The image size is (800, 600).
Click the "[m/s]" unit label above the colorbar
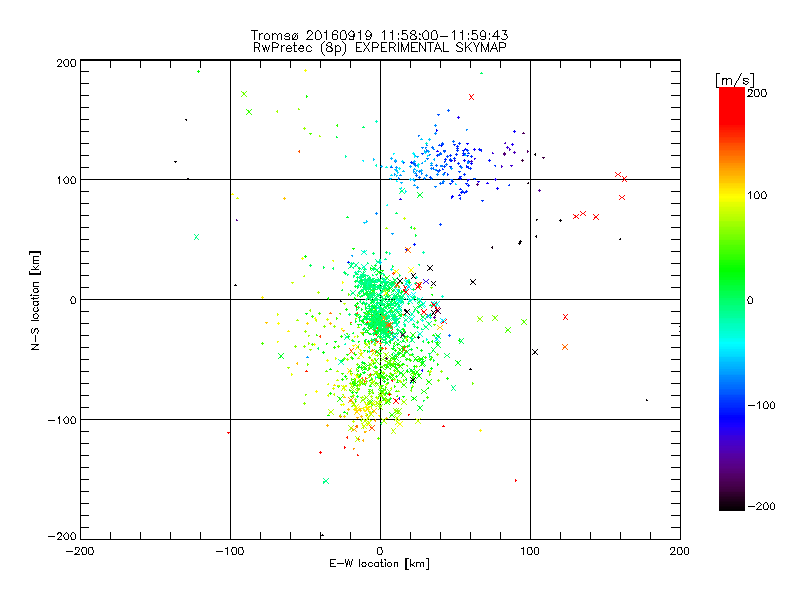pos(734,80)
